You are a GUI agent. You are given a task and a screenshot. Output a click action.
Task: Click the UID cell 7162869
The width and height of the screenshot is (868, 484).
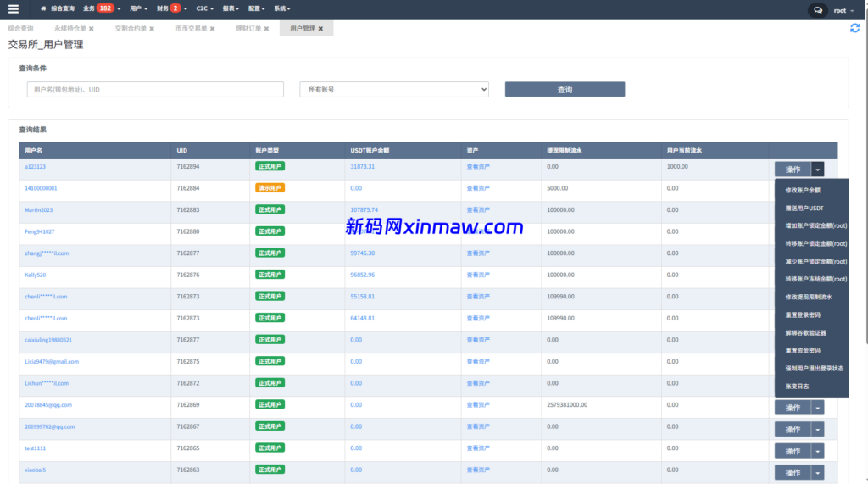187,405
